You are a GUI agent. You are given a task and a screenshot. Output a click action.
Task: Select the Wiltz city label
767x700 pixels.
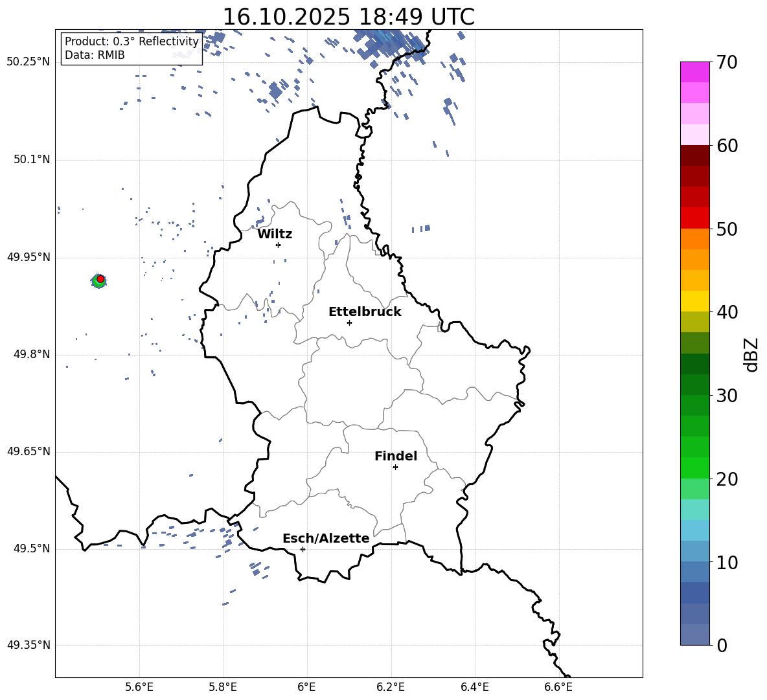point(275,234)
